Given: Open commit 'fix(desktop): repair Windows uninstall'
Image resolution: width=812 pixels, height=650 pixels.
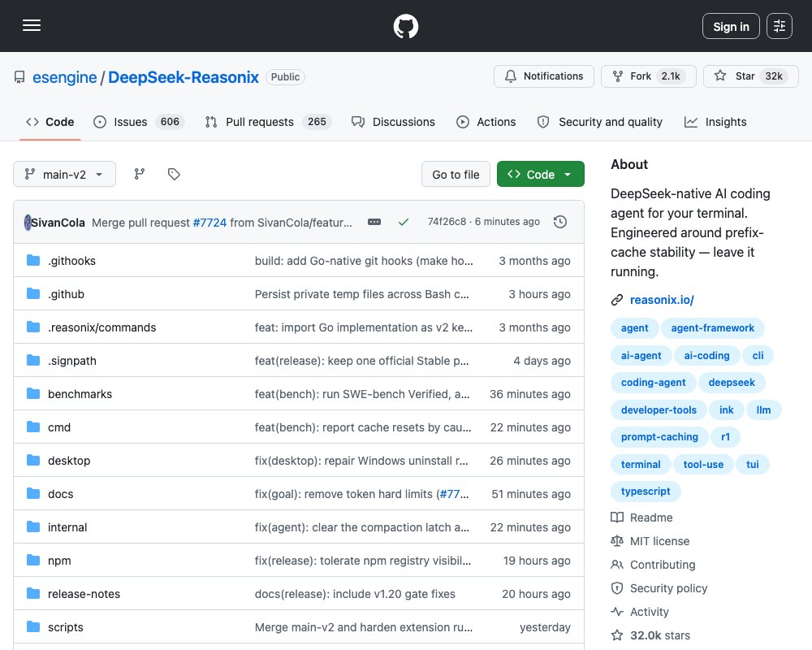Looking at the screenshot, I should tap(361, 461).
